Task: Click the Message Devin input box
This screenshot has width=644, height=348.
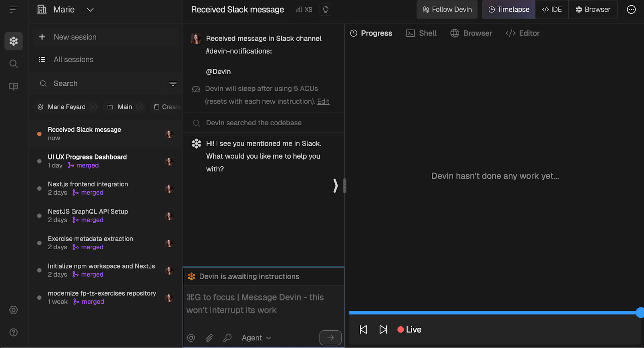Action: 263,304
